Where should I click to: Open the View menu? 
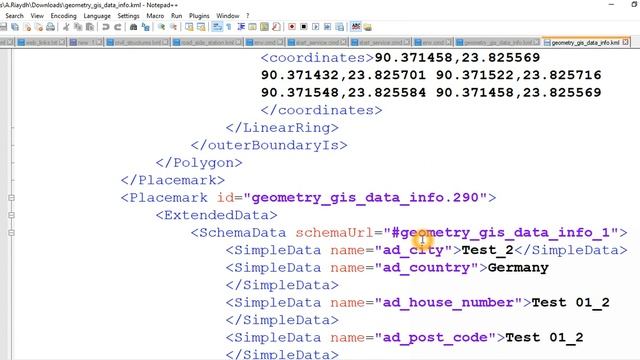tap(37, 16)
